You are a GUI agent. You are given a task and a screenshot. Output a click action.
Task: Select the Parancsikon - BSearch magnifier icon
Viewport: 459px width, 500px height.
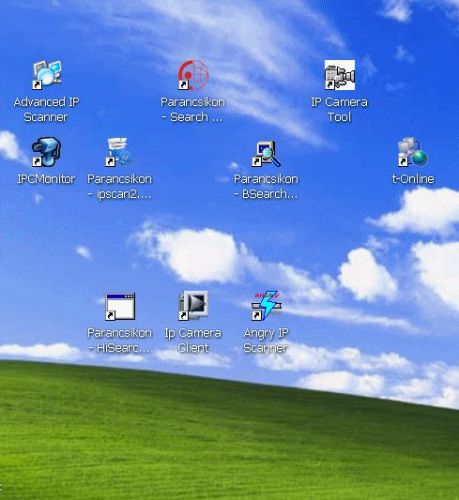pyautogui.click(x=266, y=153)
